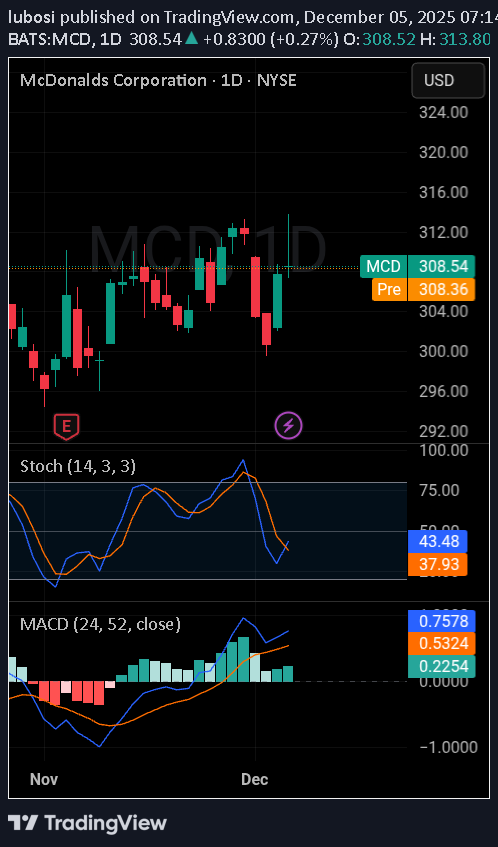Click the Nov label on time axis
Viewport: 498px width, 847px height.
pyautogui.click(x=44, y=779)
